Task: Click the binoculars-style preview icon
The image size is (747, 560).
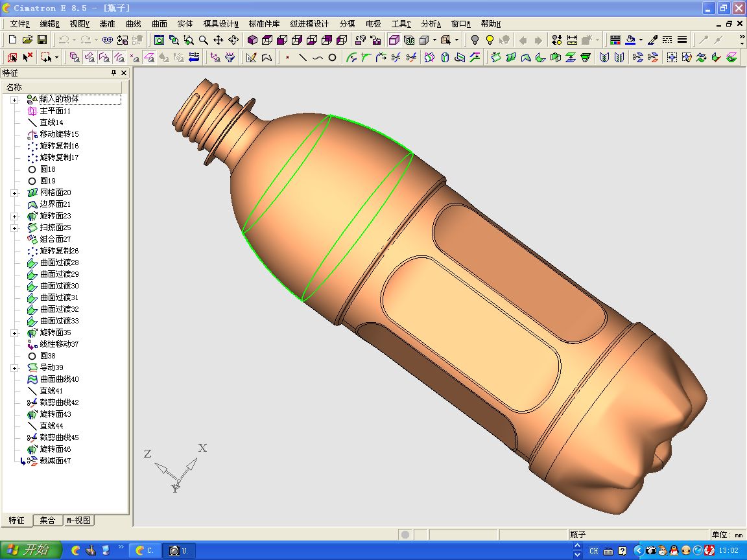Action: point(108,40)
